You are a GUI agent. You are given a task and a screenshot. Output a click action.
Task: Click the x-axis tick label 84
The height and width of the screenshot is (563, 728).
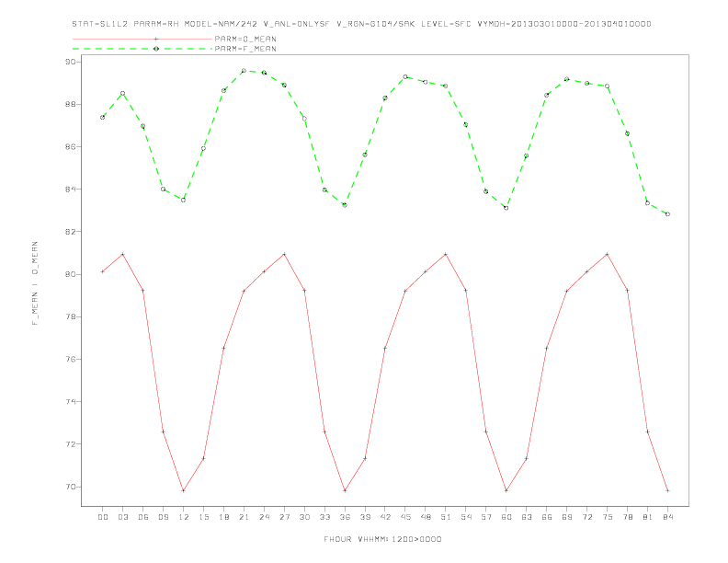tap(667, 517)
